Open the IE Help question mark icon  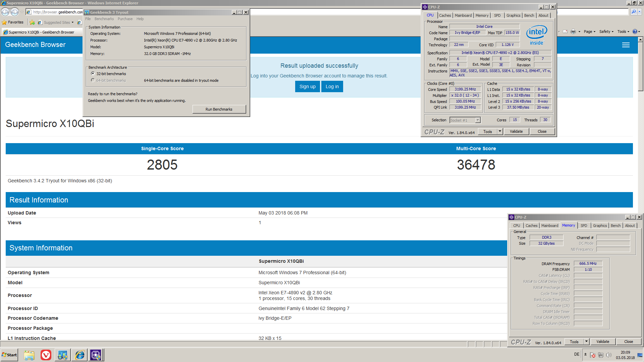pyautogui.click(x=635, y=32)
